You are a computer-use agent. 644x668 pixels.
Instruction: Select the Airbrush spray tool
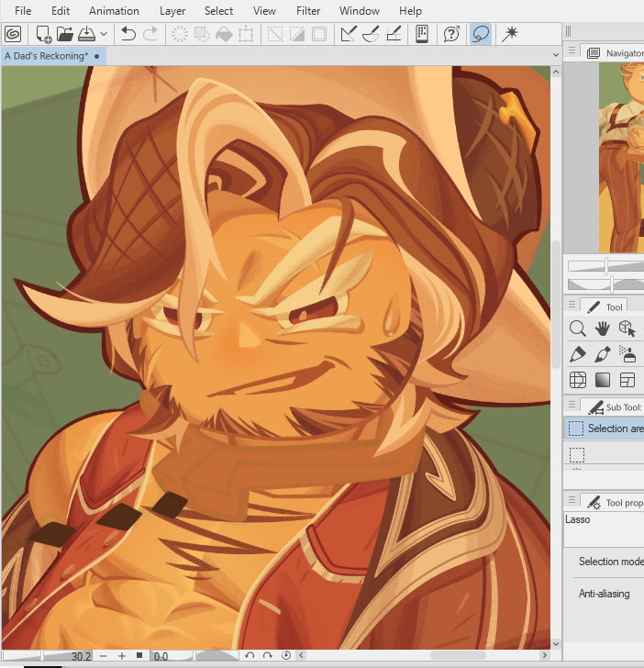pos(627,354)
